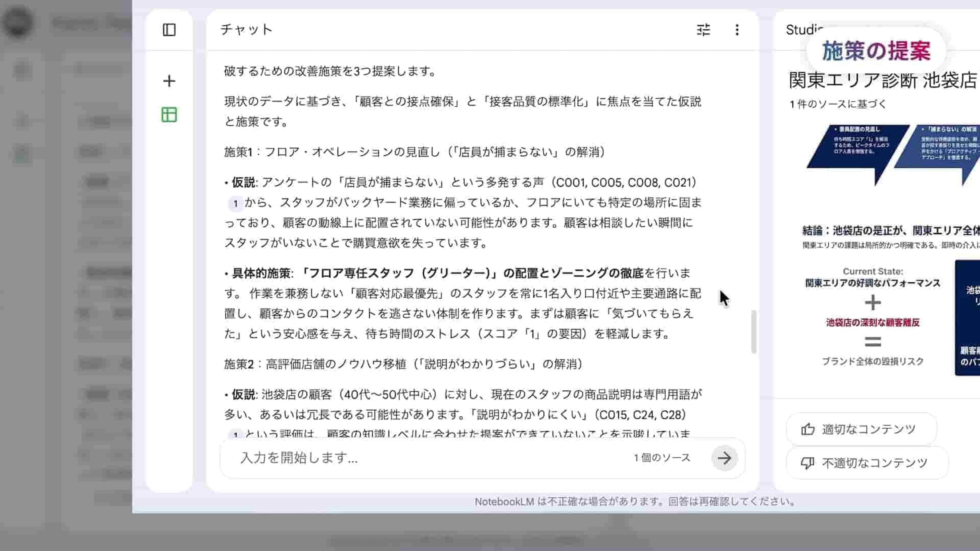Mark as 適切なコンテンツ
The image size is (980, 551).
(868, 429)
